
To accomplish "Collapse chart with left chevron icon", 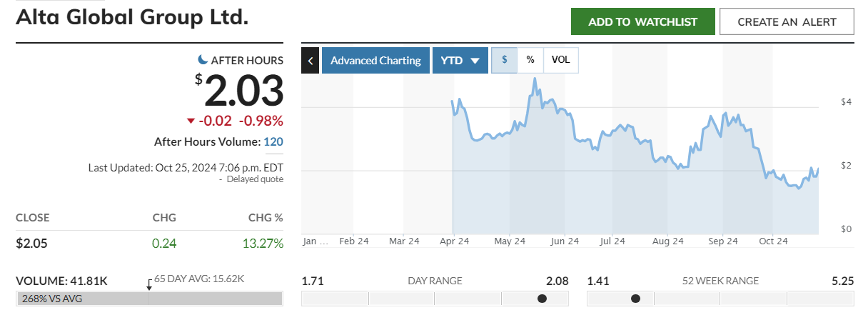I will click(311, 61).
